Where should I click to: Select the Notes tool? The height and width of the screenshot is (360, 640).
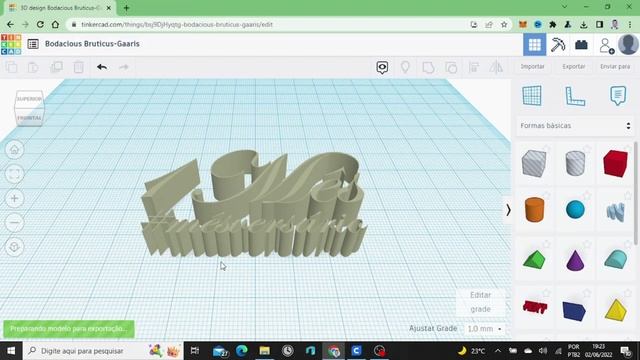click(618, 96)
